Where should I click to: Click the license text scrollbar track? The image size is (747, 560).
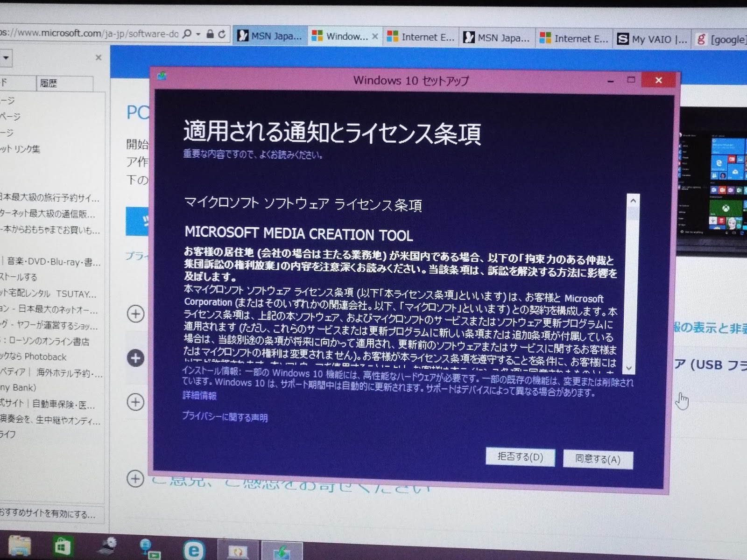[x=631, y=289]
